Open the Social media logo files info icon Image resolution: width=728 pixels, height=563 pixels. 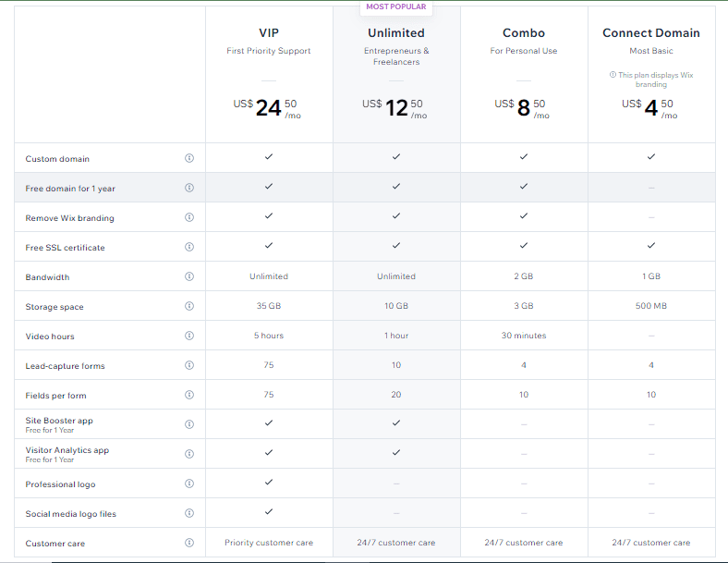pyautogui.click(x=189, y=513)
